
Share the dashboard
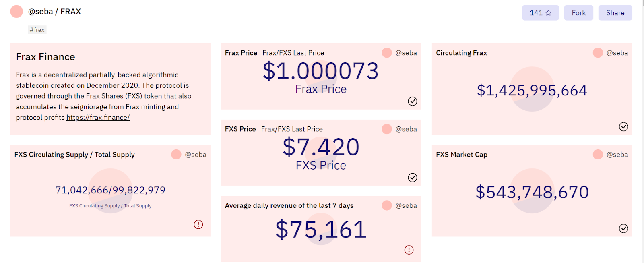point(615,13)
